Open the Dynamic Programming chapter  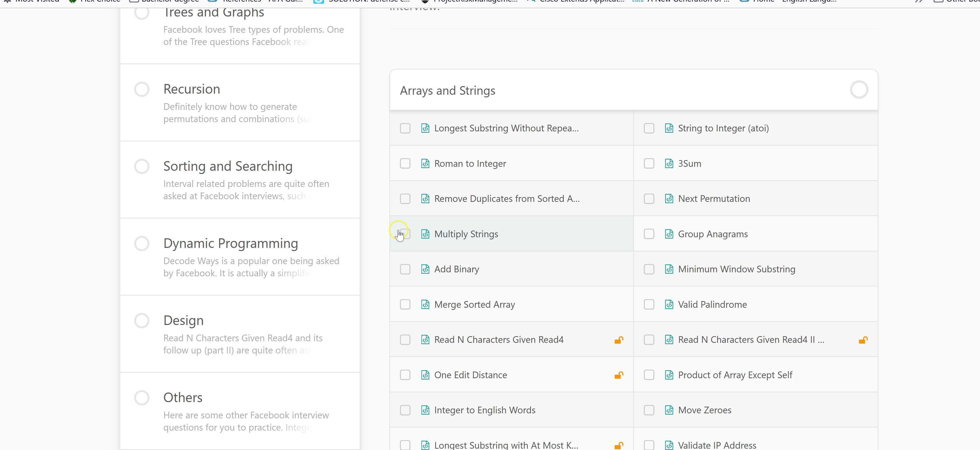pyautogui.click(x=231, y=243)
